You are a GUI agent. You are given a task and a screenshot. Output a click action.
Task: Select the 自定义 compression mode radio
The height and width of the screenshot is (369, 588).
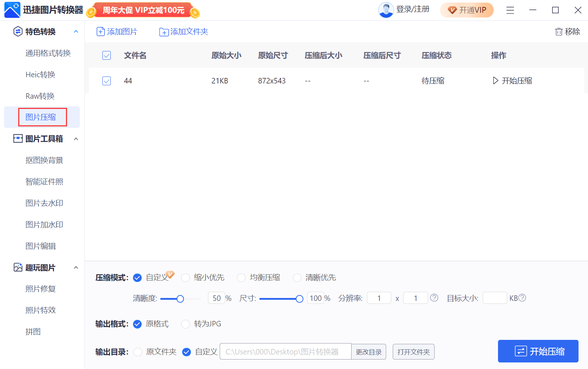tap(137, 278)
